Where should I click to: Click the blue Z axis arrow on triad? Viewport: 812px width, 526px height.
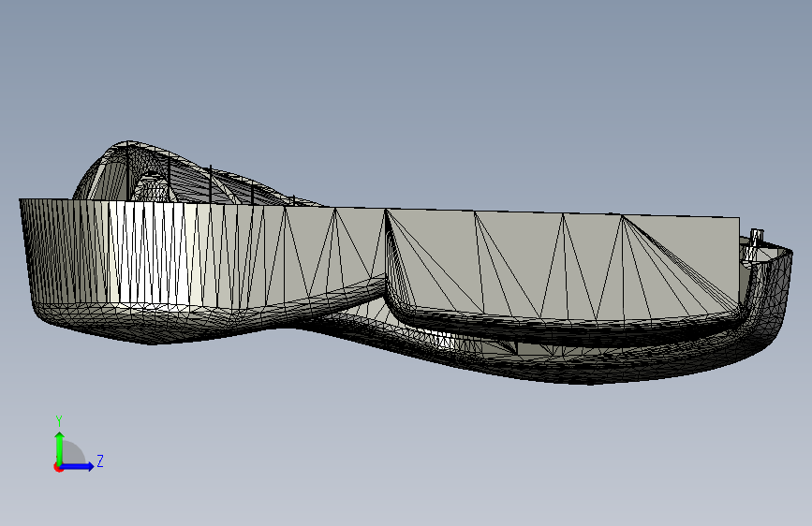pos(78,466)
